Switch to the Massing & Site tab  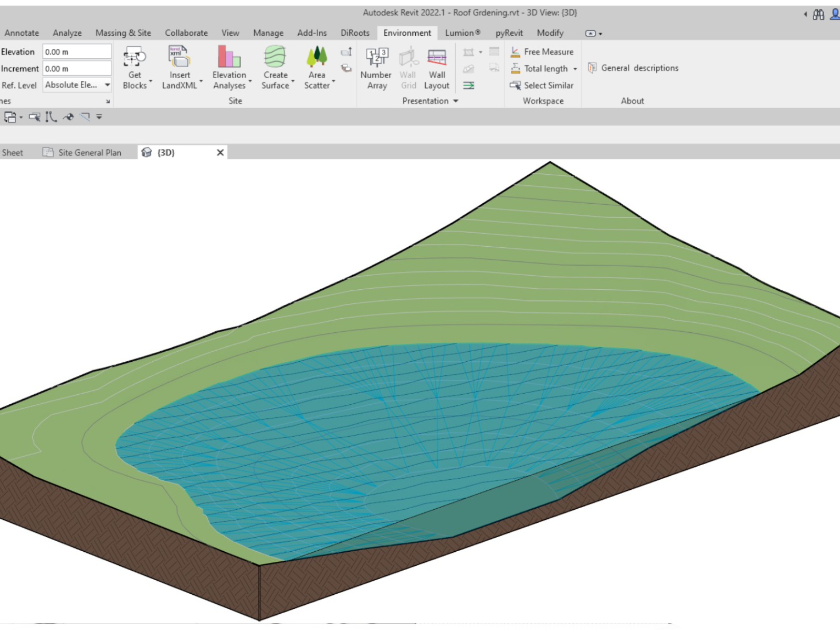pyautogui.click(x=123, y=33)
